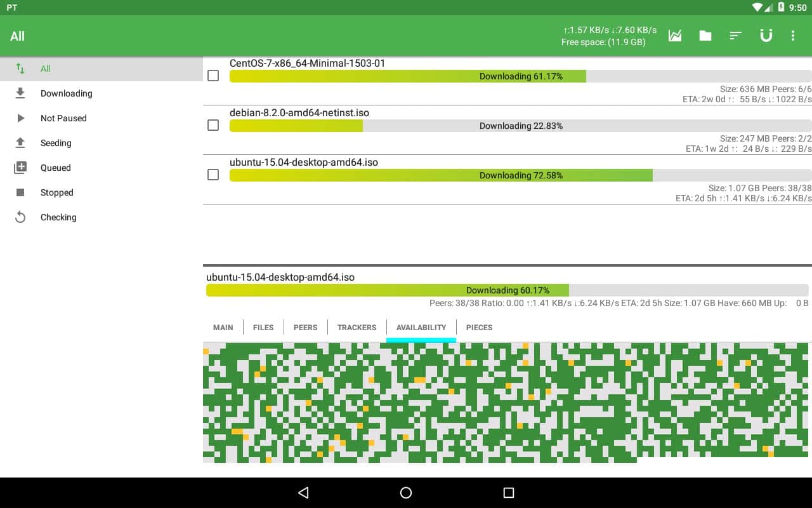The height and width of the screenshot is (508, 812).
Task: Select the Queued filter
Action: (x=55, y=168)
